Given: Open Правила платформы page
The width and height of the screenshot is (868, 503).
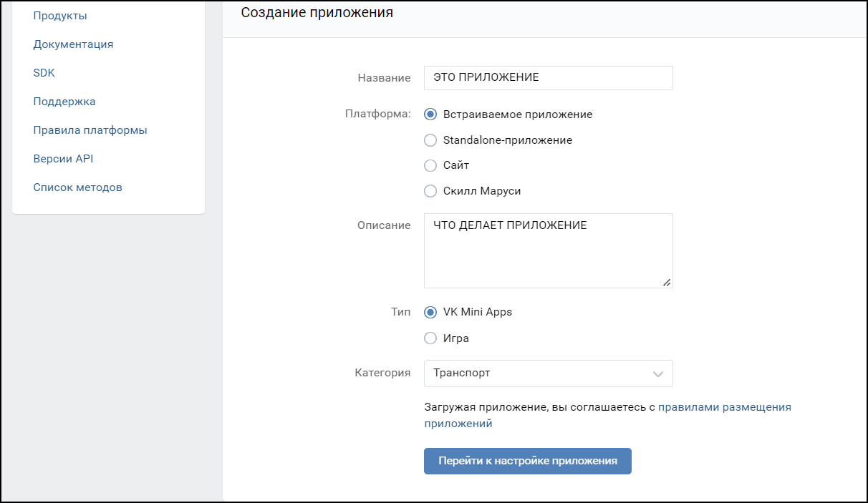Looking at the screenshot, I should click(90, 130).
